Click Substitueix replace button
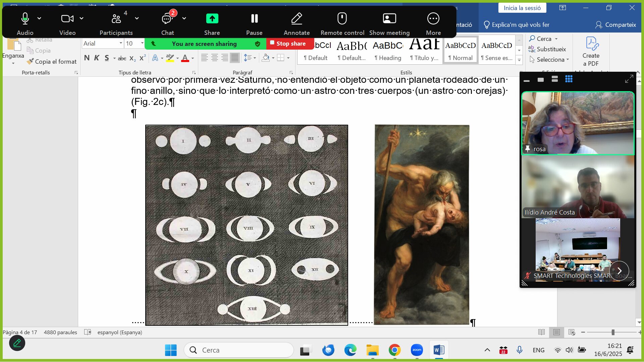The image size is (644, 362). click(547, 49)
